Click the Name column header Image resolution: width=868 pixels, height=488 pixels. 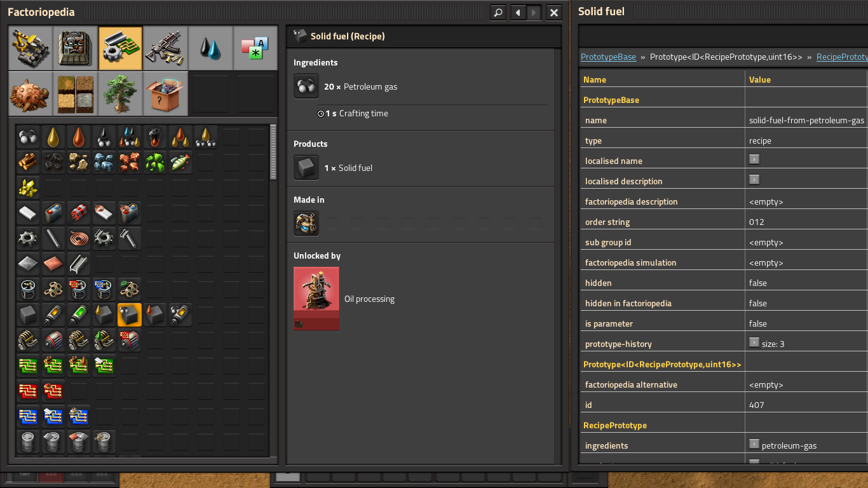point(595,80)
